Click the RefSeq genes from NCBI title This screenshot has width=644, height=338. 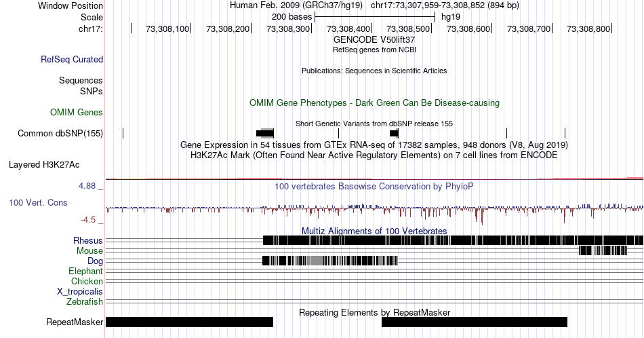374,50
